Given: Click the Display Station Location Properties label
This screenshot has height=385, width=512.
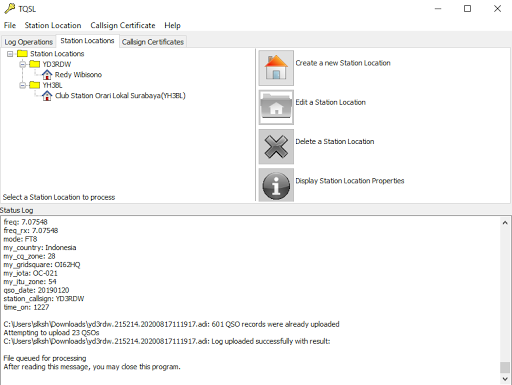Looking at the screenshot, I should [x=350, y=181].
